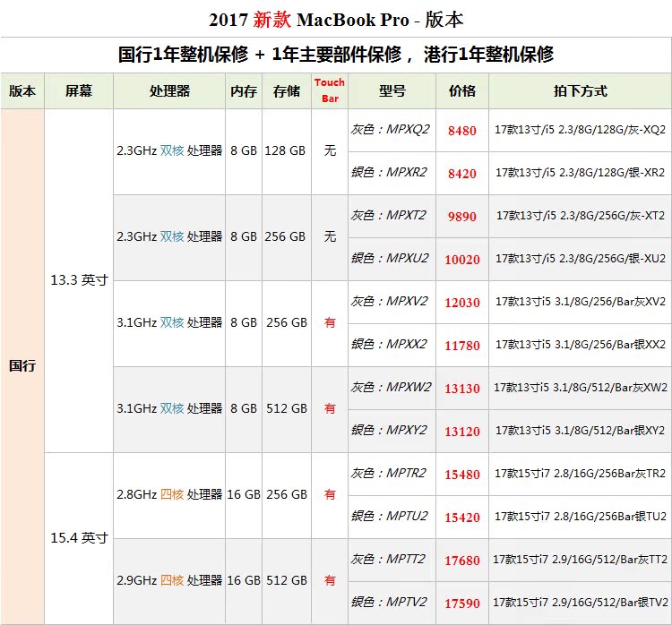This screenshot has width=672, height=625.
Task: Click the '128 GB' storage cell
Action: [285, 150]
